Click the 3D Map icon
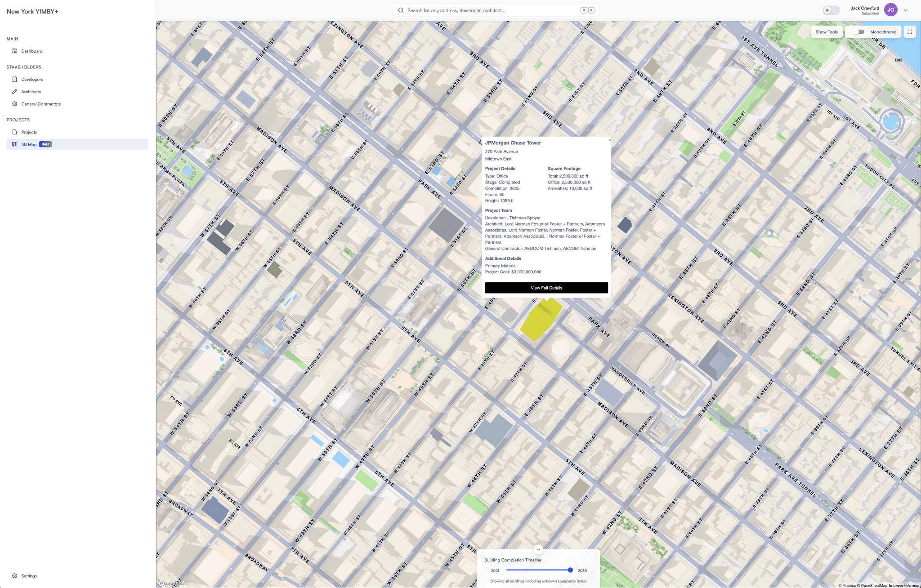The width and height of the screenshot is (921, 588). pyautogui.click(x=14, y=144)
